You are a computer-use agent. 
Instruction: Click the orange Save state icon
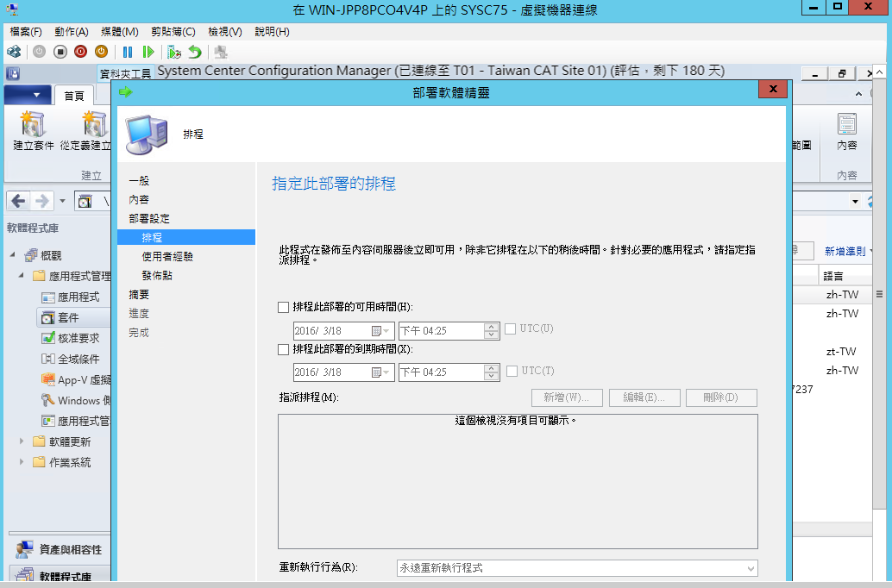click(x=101, y=52)
